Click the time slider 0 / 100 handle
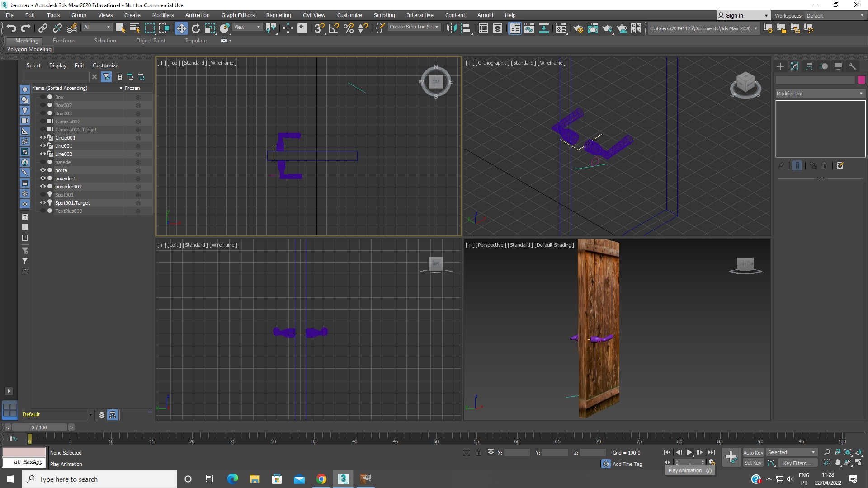868x488 pixels. pos(39,427)
